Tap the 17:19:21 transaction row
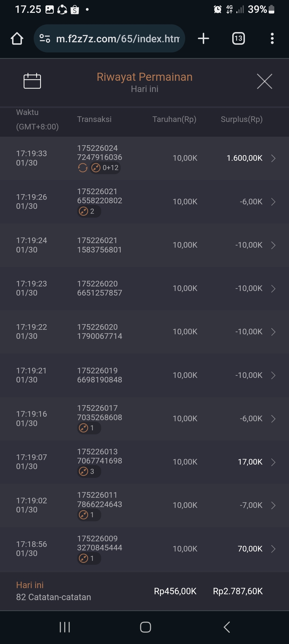289x644 pixels. point(144,375)
